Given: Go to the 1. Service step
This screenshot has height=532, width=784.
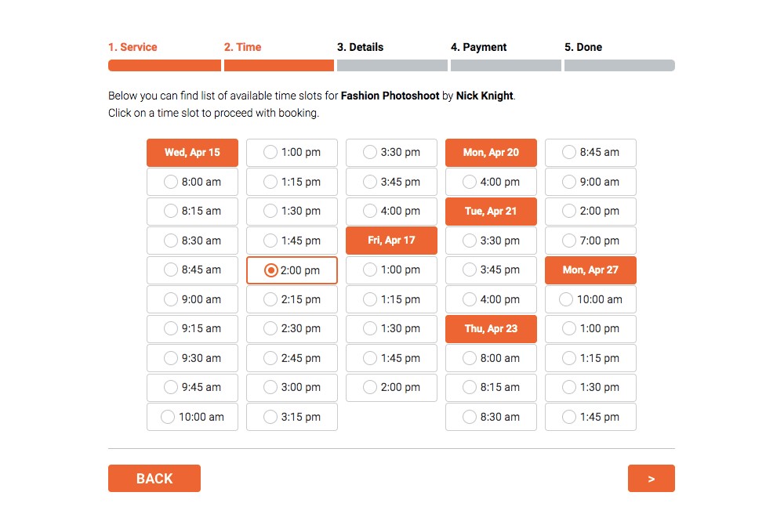Looking at the screenshot, I should (x=132, y=47).
